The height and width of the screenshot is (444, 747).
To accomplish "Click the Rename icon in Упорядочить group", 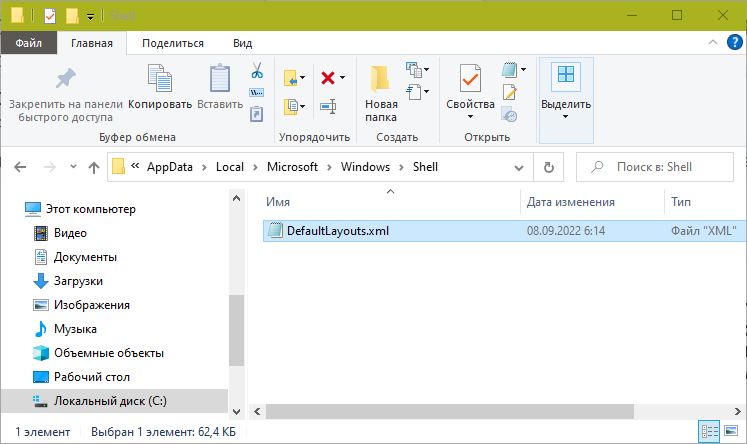I will [x=327, y=105].
